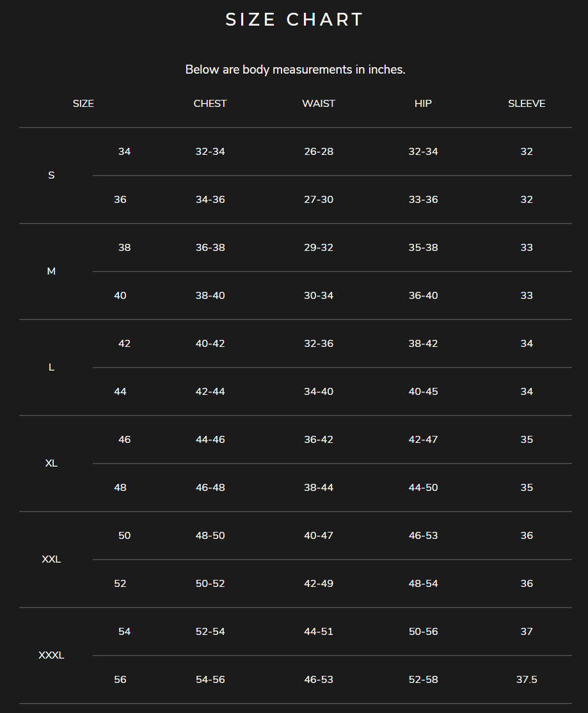Image resolution: width=588 pixels, height=713 pixels.
Task: Select the S size label
Action: click(51, 175)
